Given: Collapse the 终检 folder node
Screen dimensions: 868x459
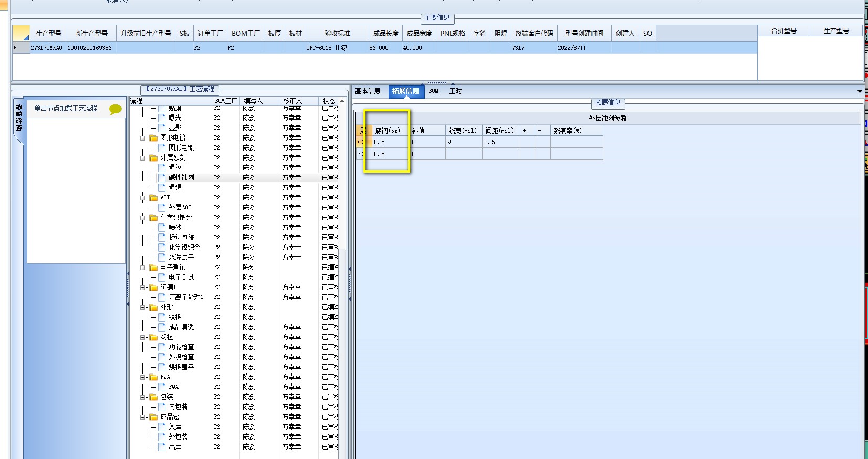Looking at the screenshot, I should click(x=143, y=337).
